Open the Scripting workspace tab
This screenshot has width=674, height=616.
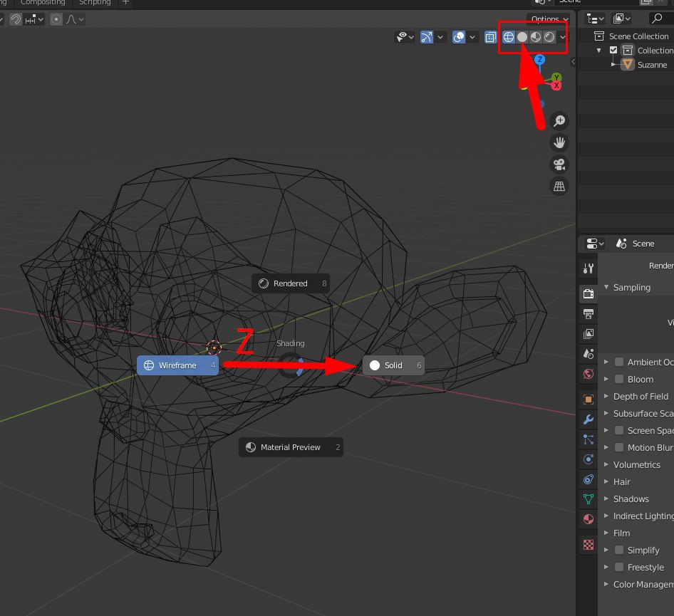tap(95, 3)
